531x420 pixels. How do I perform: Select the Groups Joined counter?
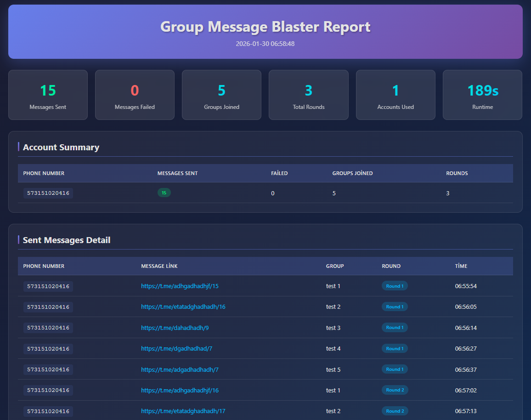click(221, 95)
